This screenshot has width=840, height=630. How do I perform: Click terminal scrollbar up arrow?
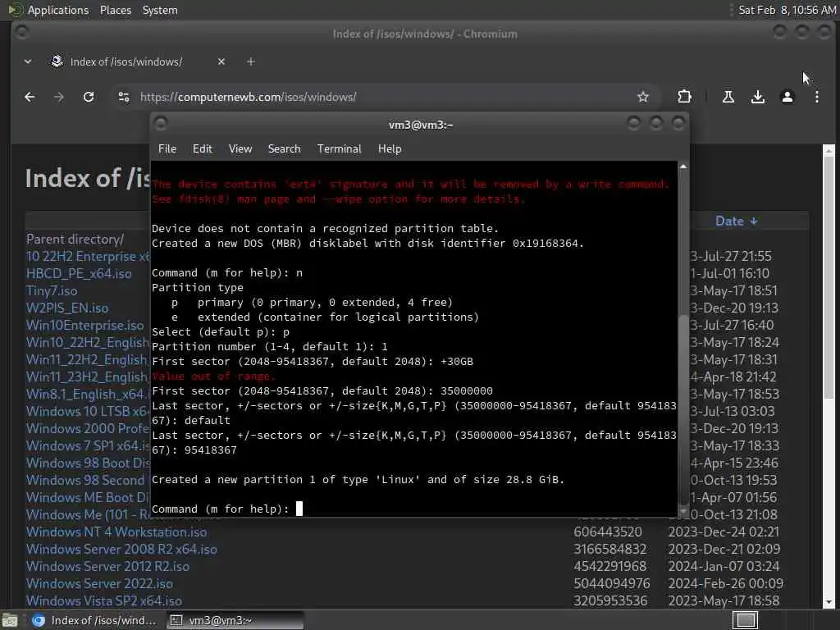(x=683, y=167)
